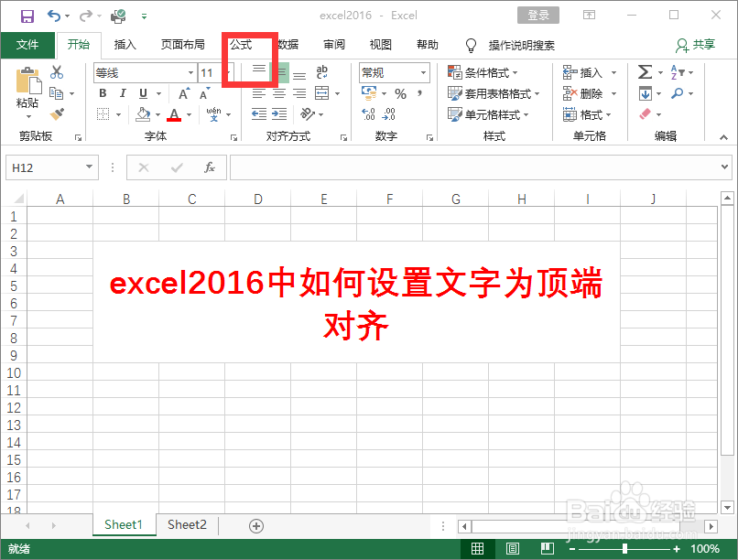Toggle middle align in alignment group

click(281, 72)
